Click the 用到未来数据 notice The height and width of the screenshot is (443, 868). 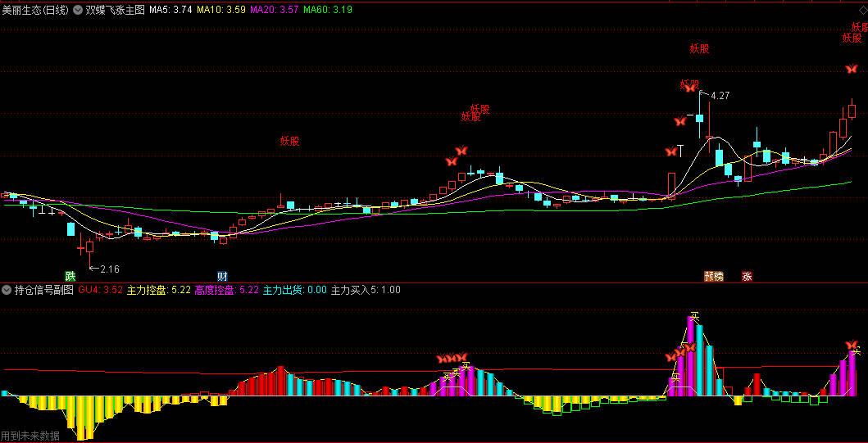coord(30,436)
